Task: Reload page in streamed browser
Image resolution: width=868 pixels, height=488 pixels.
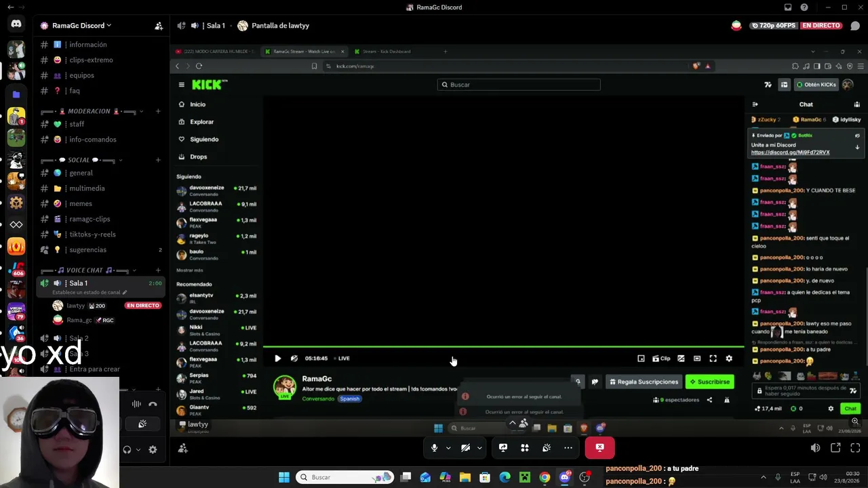Action: pyautogui.click(x=199, y=66)
